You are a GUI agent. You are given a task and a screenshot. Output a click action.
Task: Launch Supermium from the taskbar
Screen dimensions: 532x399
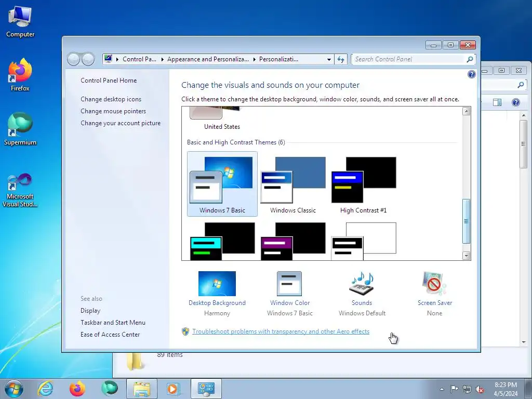click(109, 389)
